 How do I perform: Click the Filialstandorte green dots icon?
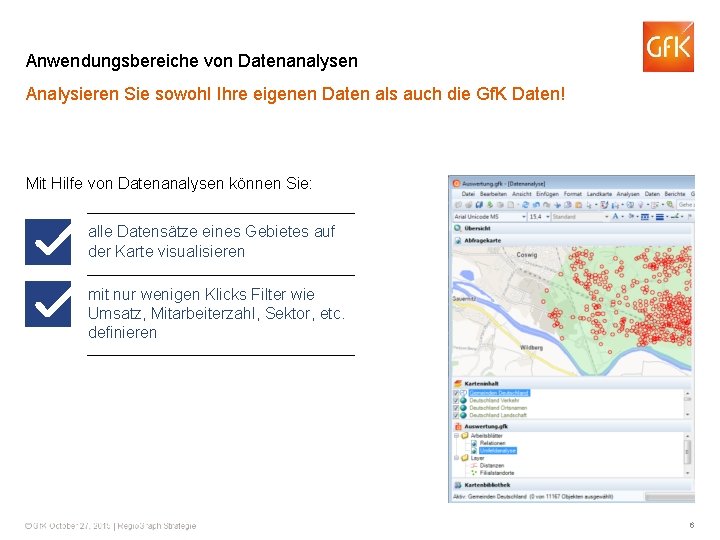pos(473,472)
